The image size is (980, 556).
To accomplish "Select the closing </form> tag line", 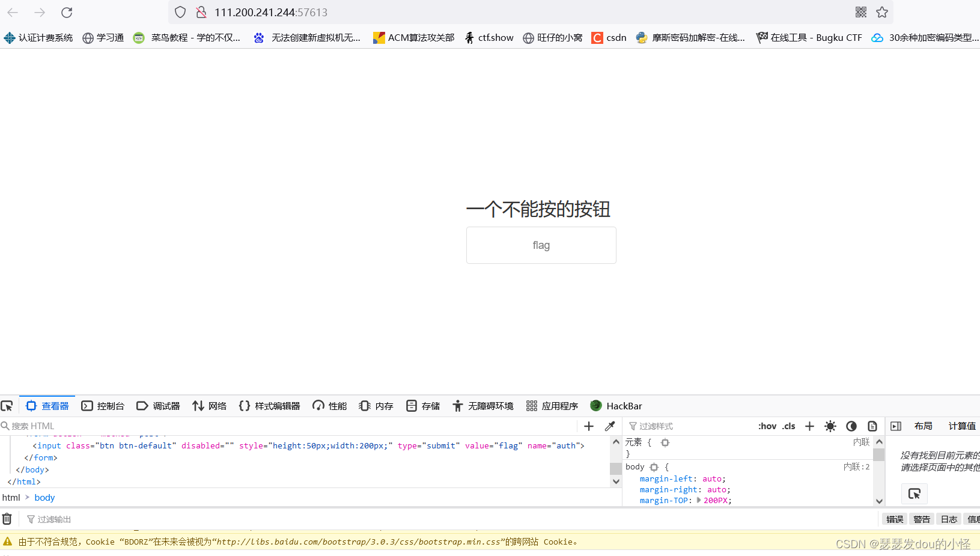I will pos(41,457).
